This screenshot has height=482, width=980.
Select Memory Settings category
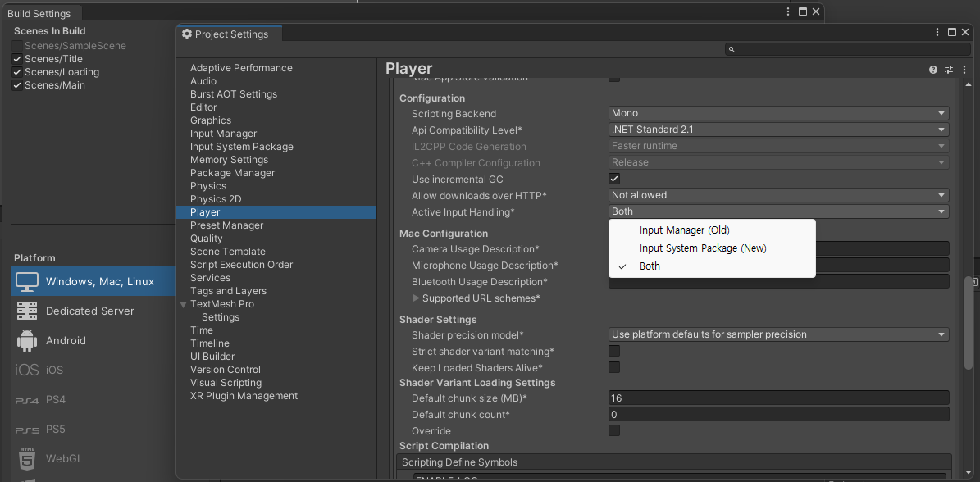pos(230,159)
